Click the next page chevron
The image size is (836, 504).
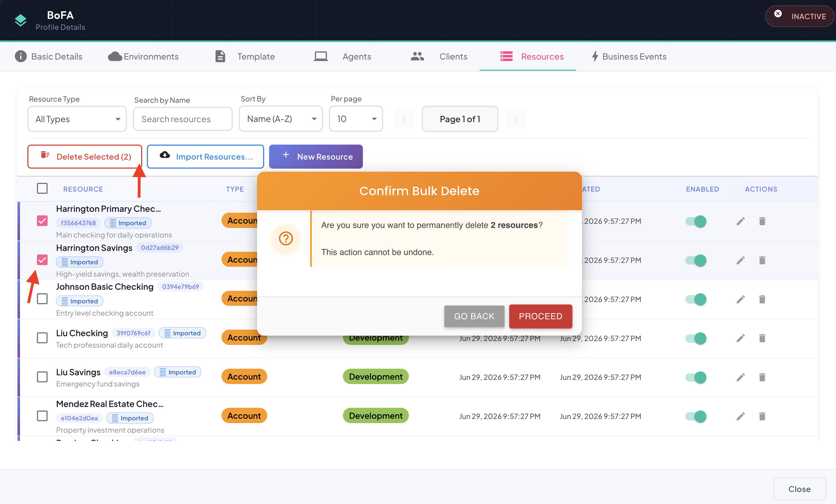pyautogui.click(x=516, y=119)
